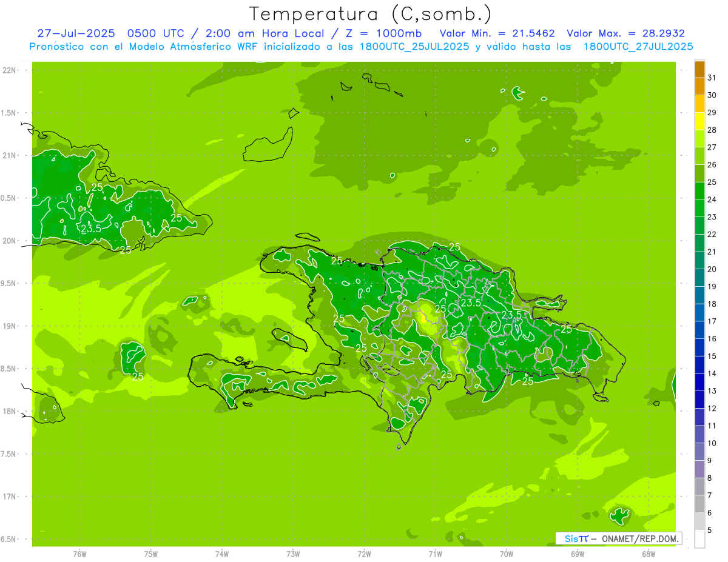Click the '19N' latitude axis label
This screenshot has width=728, height=562.
pos(10,326)
